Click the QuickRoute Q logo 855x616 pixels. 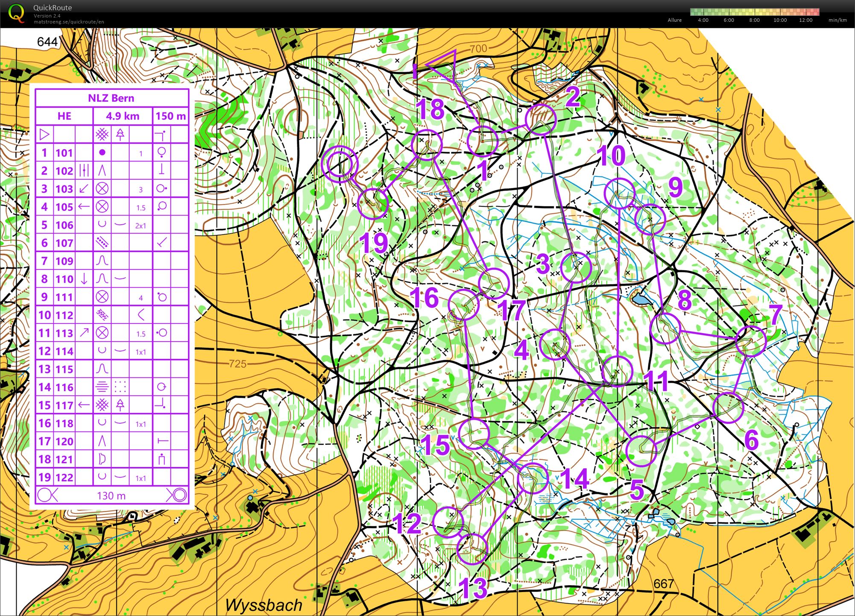coord(16,13)
